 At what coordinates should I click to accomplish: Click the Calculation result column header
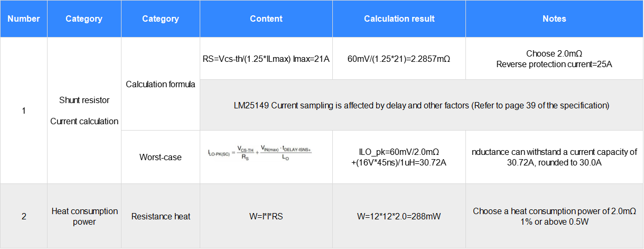tap(399, 19)
